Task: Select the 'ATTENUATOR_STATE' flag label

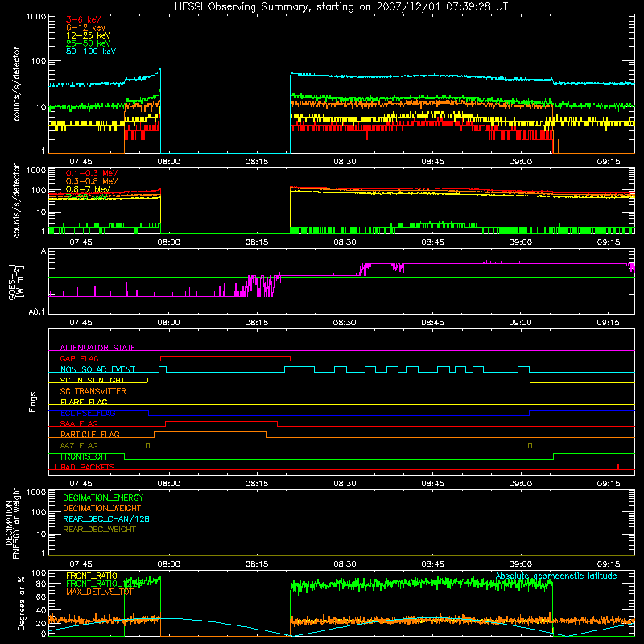Action: pyautogui.click(x=97, y=348)
